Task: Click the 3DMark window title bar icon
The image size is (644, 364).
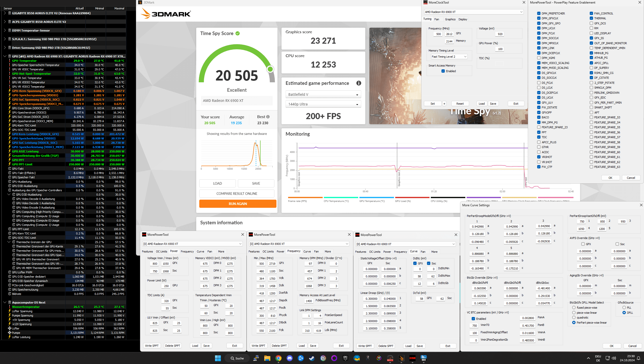Action: tap(140, 3)
